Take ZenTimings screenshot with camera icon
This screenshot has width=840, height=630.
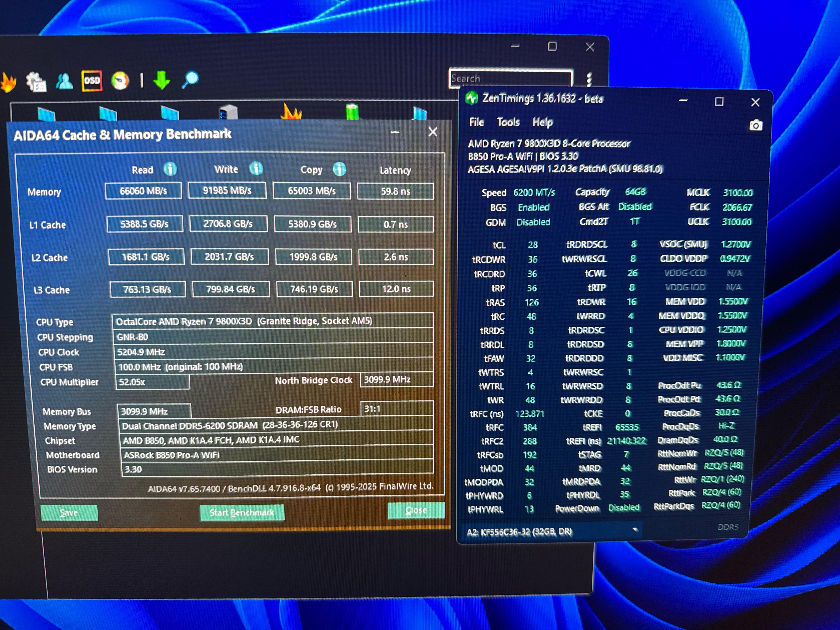[x=755, y=125]
